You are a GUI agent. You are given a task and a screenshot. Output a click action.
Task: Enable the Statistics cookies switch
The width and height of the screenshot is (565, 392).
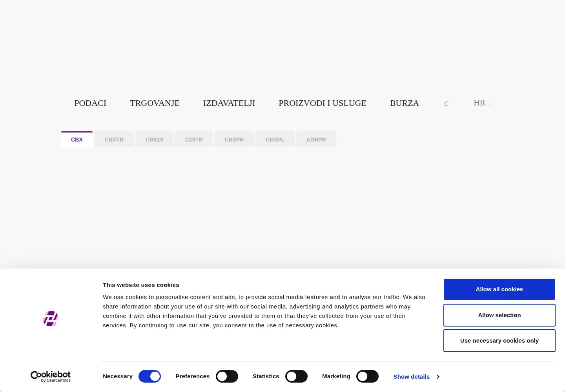(x=296, y=376)
